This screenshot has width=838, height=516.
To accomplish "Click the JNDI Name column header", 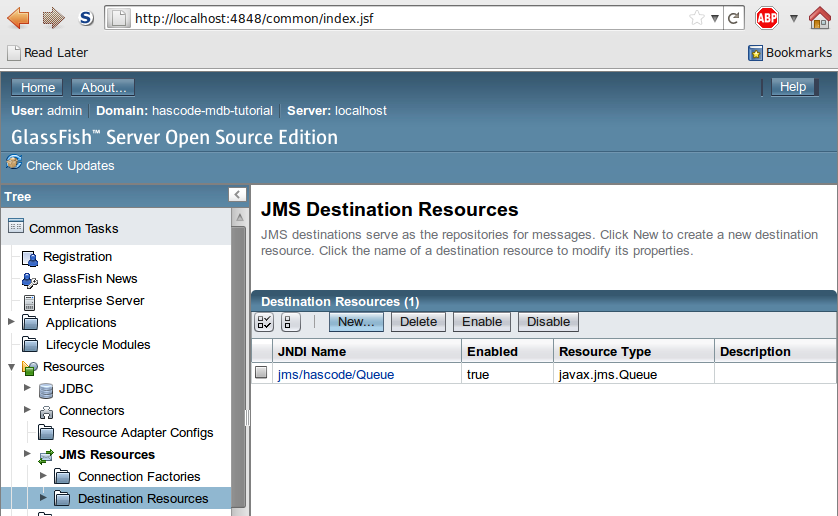I will point(367,351).
